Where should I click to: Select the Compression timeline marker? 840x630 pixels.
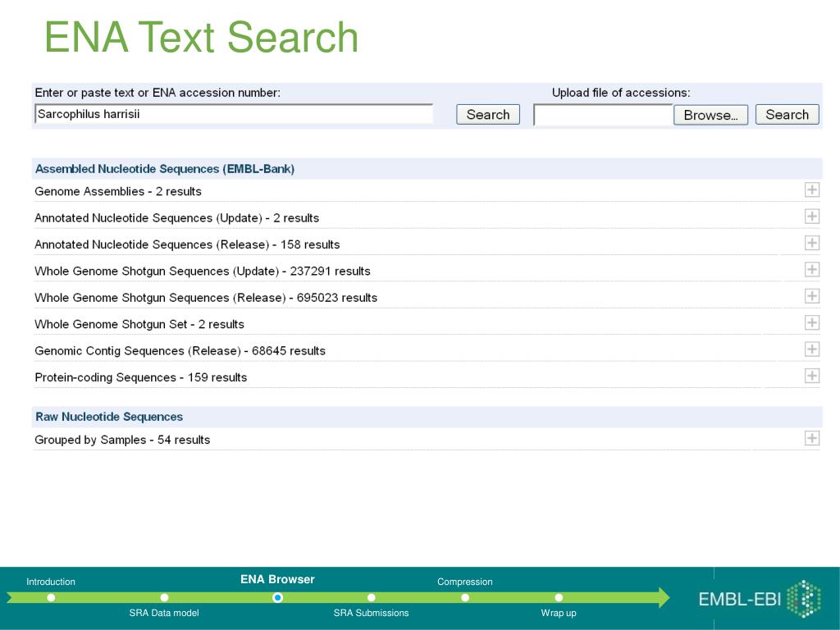point(465,597)
